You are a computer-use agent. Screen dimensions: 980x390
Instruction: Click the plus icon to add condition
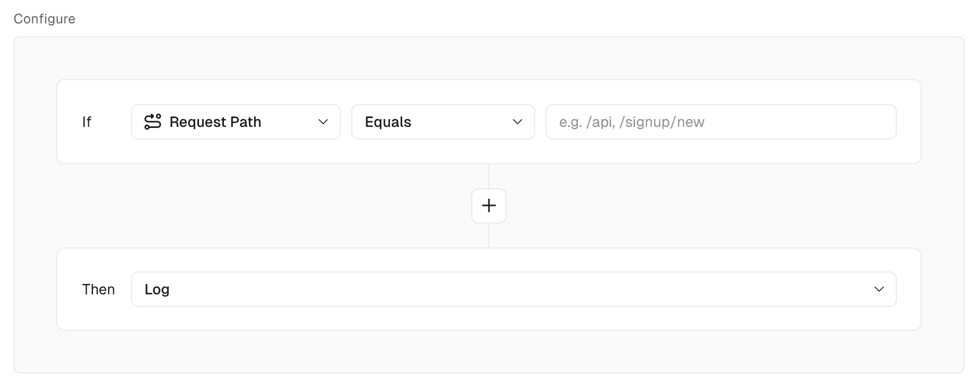pyautogui.click(x=489, y=206)
